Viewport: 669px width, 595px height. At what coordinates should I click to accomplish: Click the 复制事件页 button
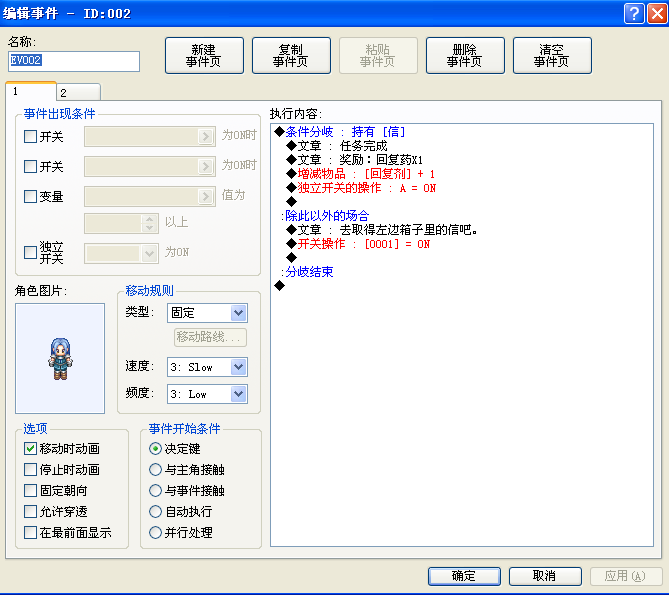(291, 55)
